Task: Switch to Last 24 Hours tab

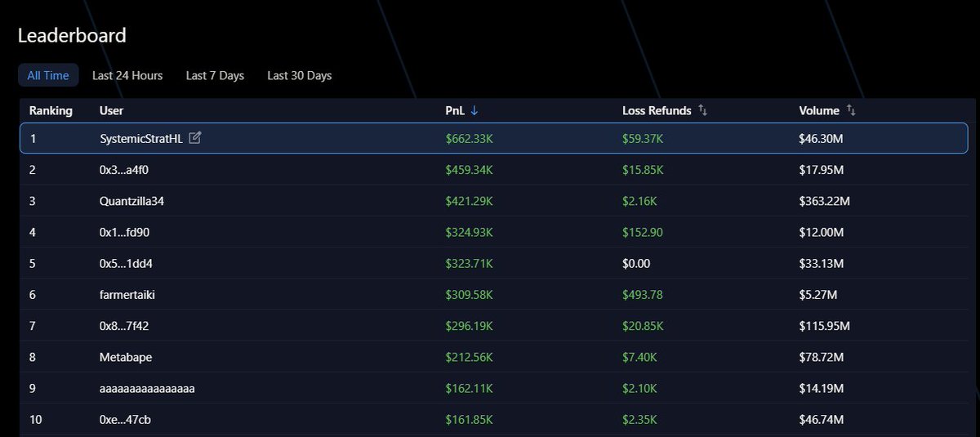Action: click(127, 75)
